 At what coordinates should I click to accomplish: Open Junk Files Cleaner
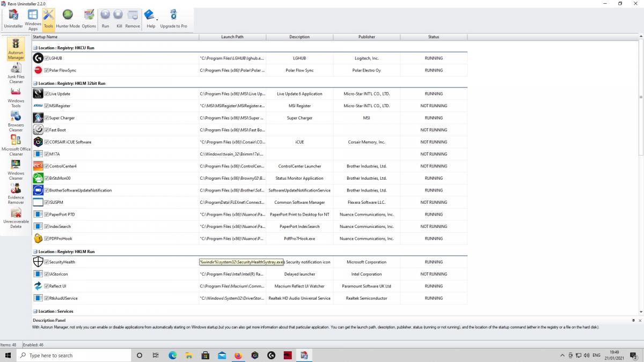[x=16, y=73]
